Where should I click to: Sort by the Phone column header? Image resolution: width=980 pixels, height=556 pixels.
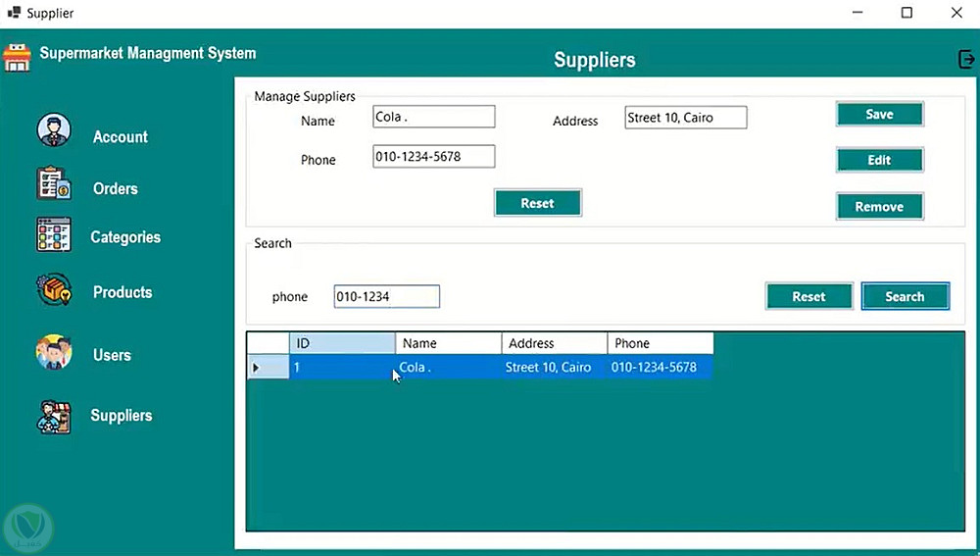pos(660,343)
